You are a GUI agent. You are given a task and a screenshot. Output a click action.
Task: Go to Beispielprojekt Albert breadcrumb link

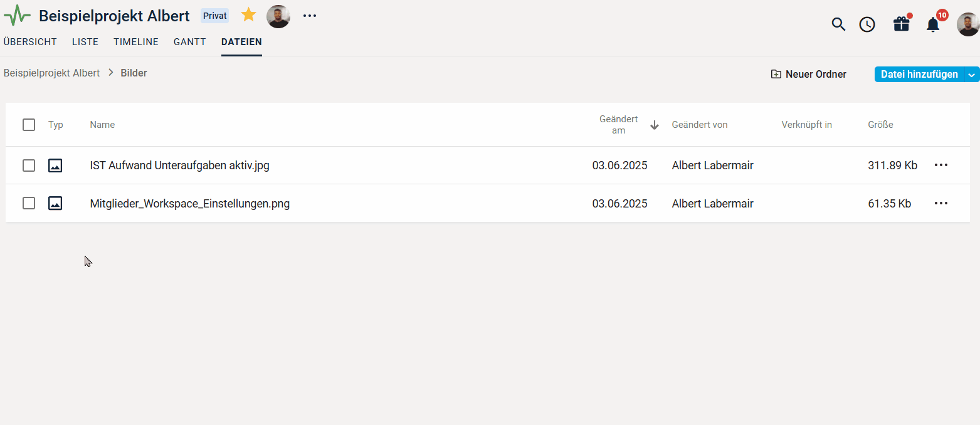[51, 73]
